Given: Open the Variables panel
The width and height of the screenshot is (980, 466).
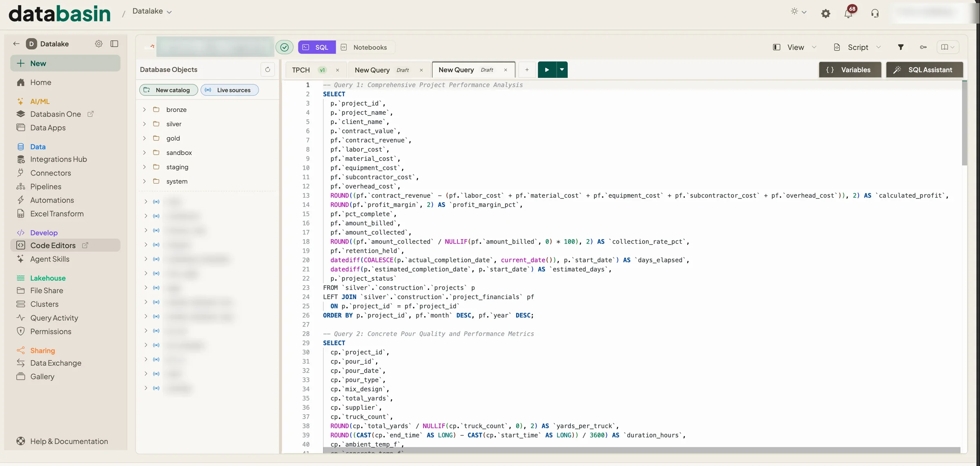Looking at the screenshot, I should pos(850,70).
